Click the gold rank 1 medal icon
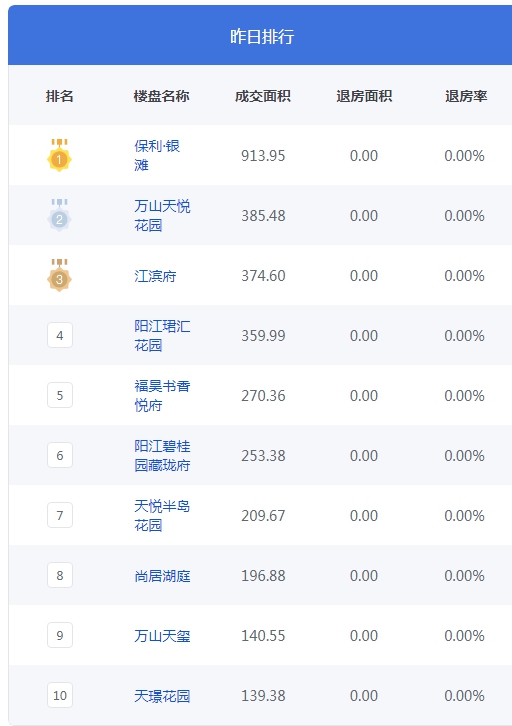 tap(59, 155)
